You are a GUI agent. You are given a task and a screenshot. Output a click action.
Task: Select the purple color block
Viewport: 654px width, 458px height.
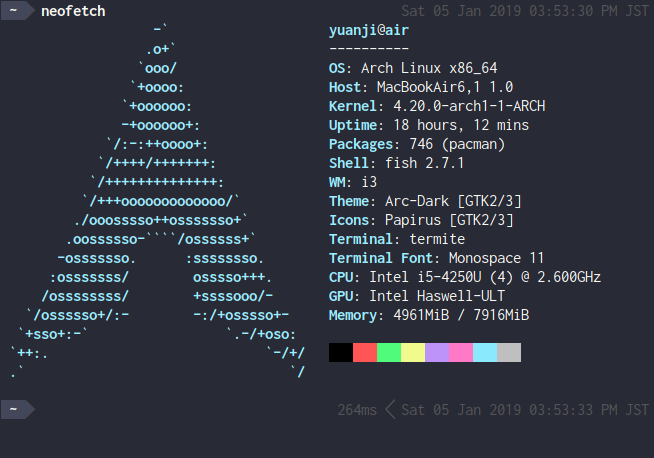coord(437,352)
